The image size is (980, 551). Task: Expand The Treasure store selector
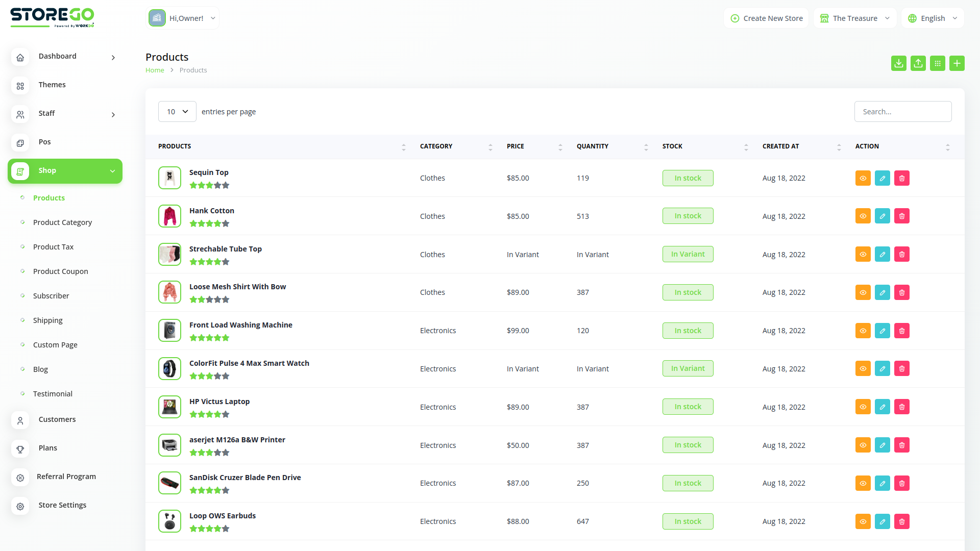coord(855,18)
